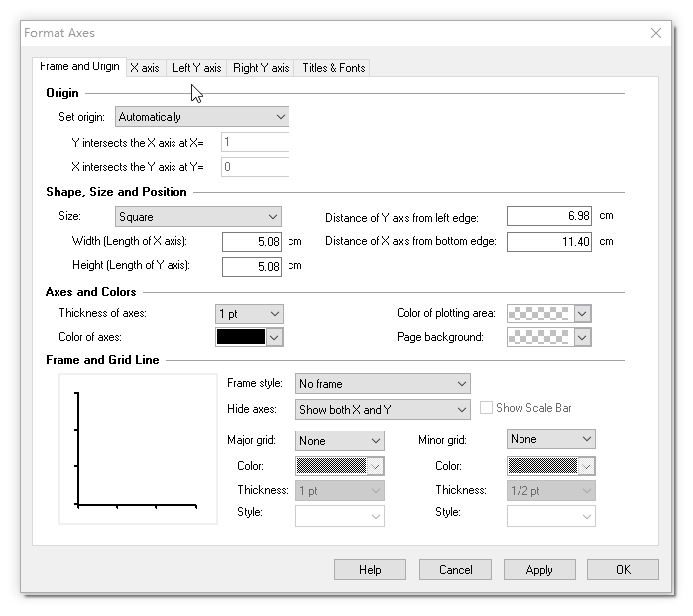The image size is (693, 616).
Task: Open Page background dropdown arrow
Action: click(x=583, y=337)
